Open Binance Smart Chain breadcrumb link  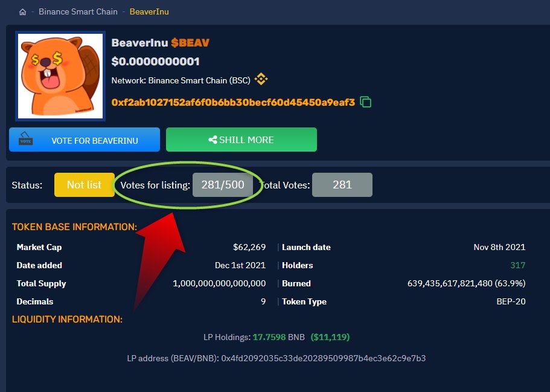[x=78, y=11]
